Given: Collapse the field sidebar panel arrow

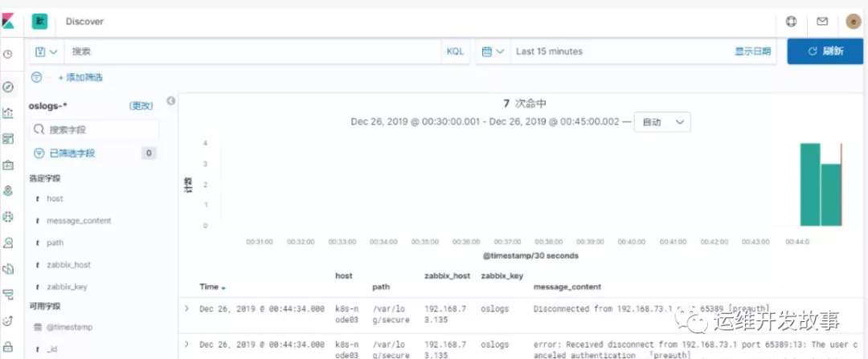Looking at the screenshot, I should (x=170, y=101).
